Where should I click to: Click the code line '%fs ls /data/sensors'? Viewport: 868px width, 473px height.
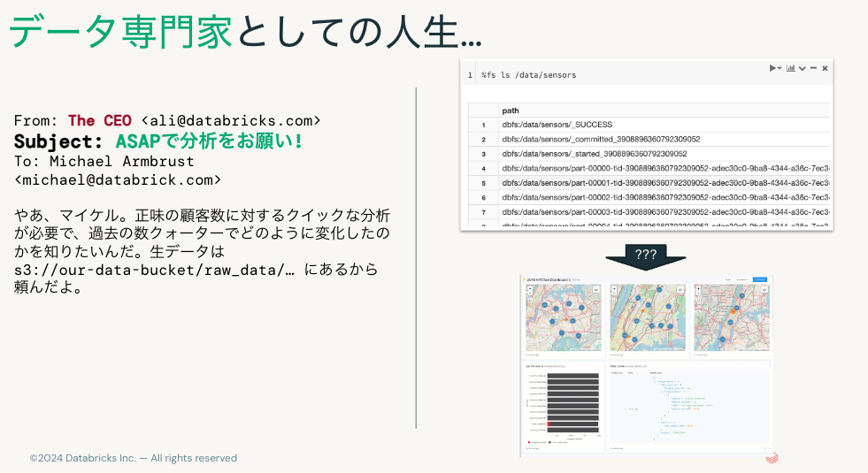point(528,75)
